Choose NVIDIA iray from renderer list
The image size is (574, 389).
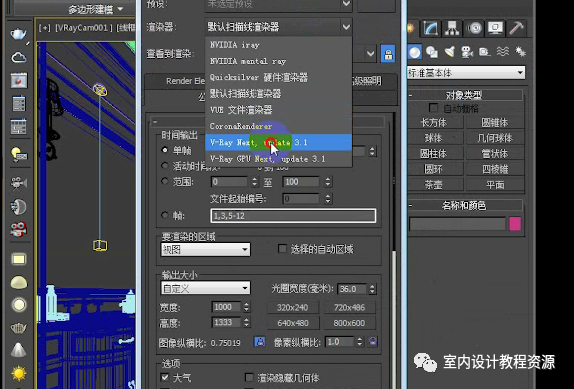[x=278, y=45]
